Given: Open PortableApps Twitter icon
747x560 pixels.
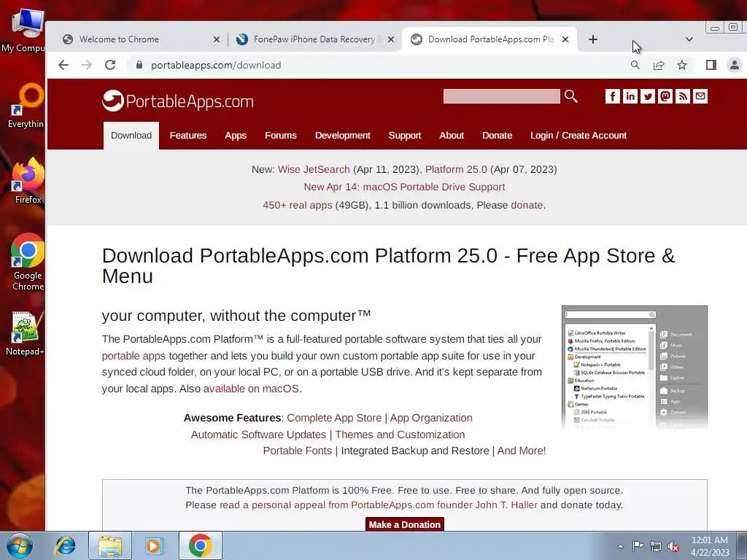Looking at the screenshot, I should [x=648, y=96].
